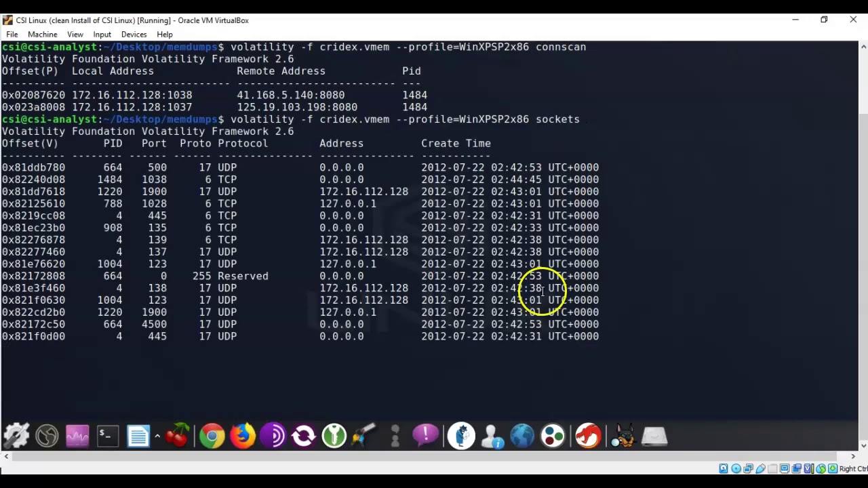Click the grey disk drive dock icon

click(654, 436)
